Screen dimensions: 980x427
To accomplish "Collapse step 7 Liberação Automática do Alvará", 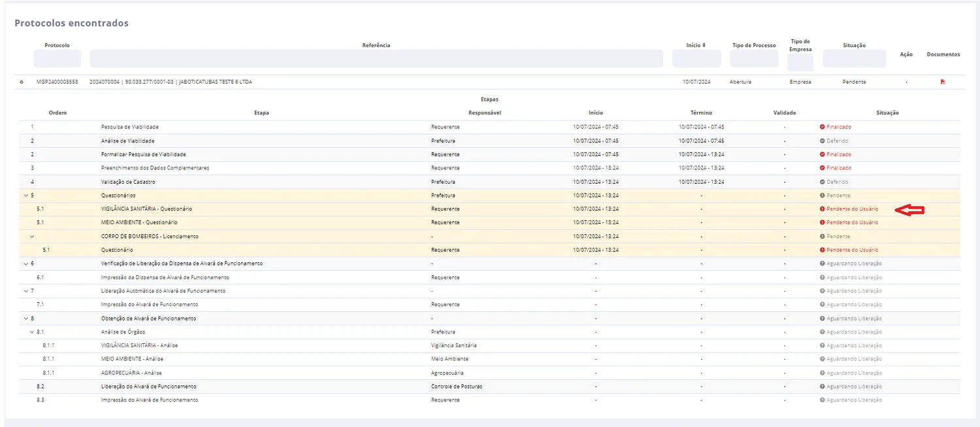I will click(x=26, y=291).
